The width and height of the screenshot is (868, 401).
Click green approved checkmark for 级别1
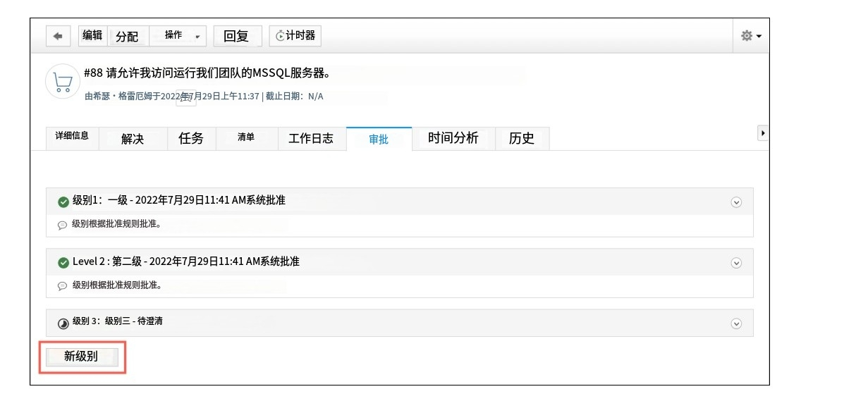(x=63, y=202)
